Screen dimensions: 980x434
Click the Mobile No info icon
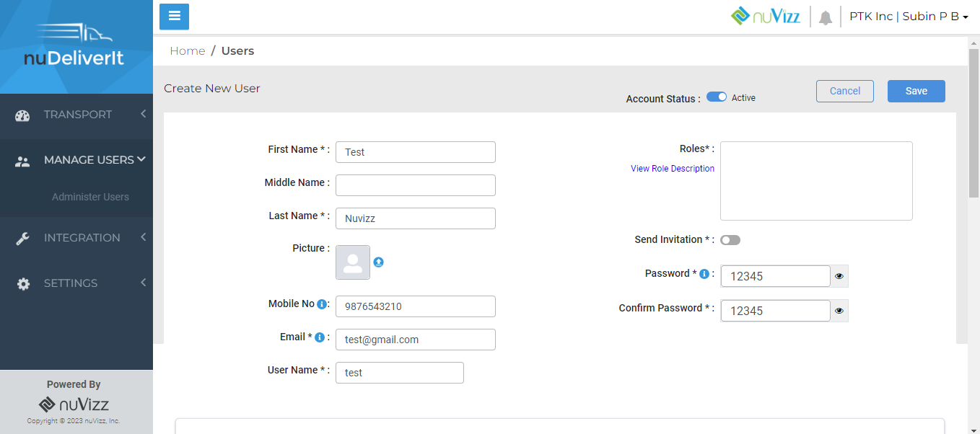(322, 304)
